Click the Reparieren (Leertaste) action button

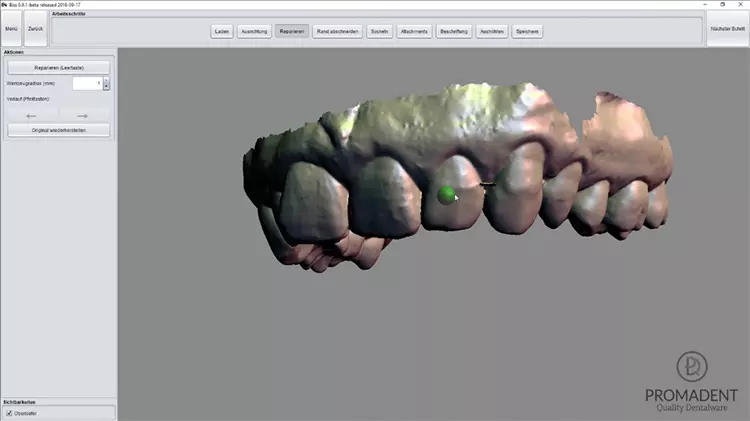tap(59, 68)
